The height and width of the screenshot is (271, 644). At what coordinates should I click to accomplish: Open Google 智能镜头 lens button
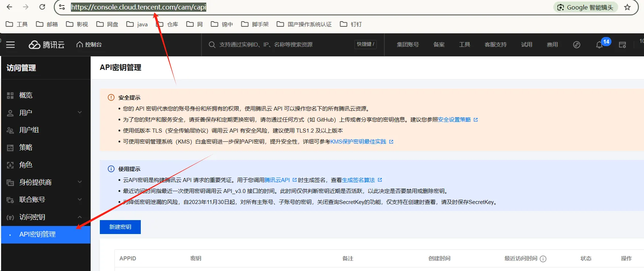click(x=585, y=7)
